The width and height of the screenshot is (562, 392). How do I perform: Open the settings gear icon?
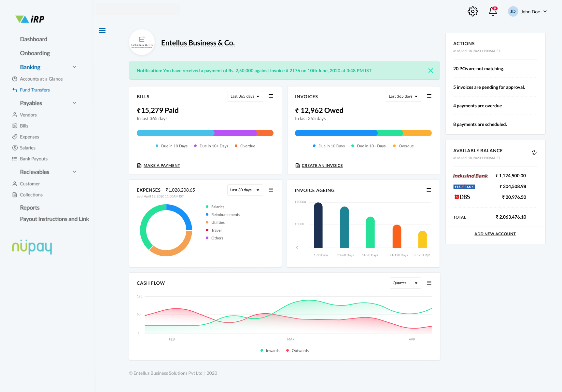tap(472, 11)
